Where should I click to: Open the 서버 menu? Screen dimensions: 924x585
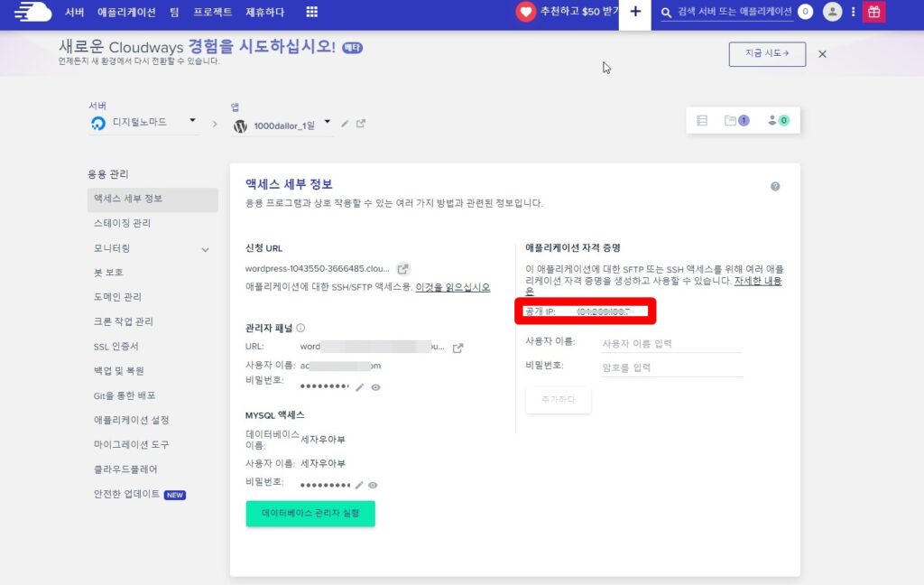point(74,12)
